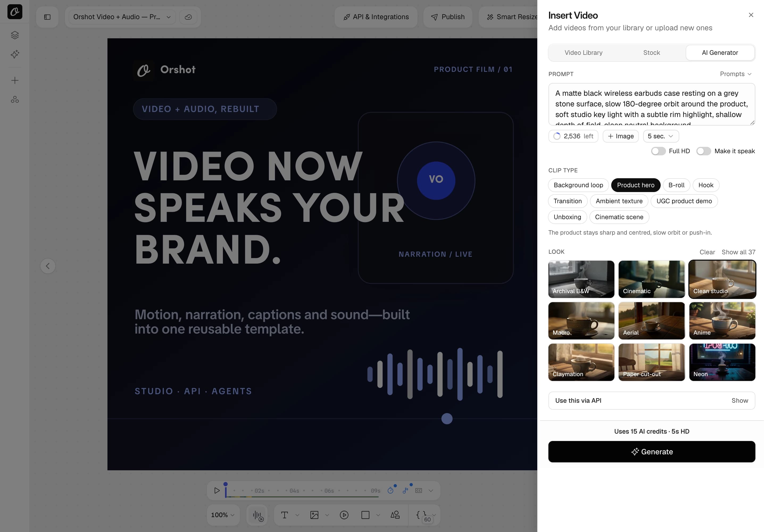Clear the selected look

pos(707,252)
